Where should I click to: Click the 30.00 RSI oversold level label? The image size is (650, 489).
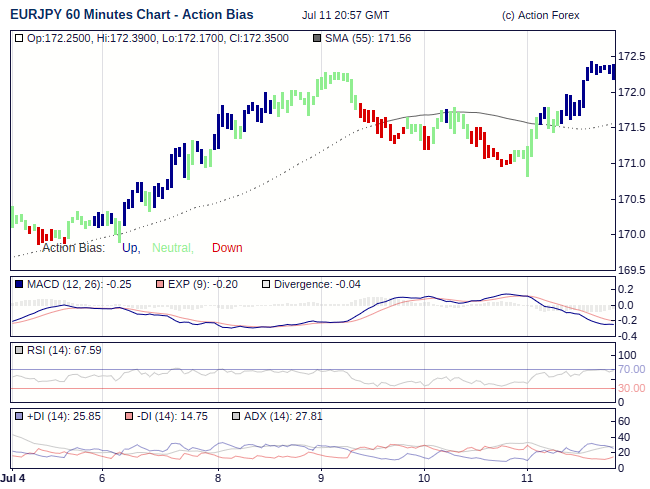[x=632, y=388]
